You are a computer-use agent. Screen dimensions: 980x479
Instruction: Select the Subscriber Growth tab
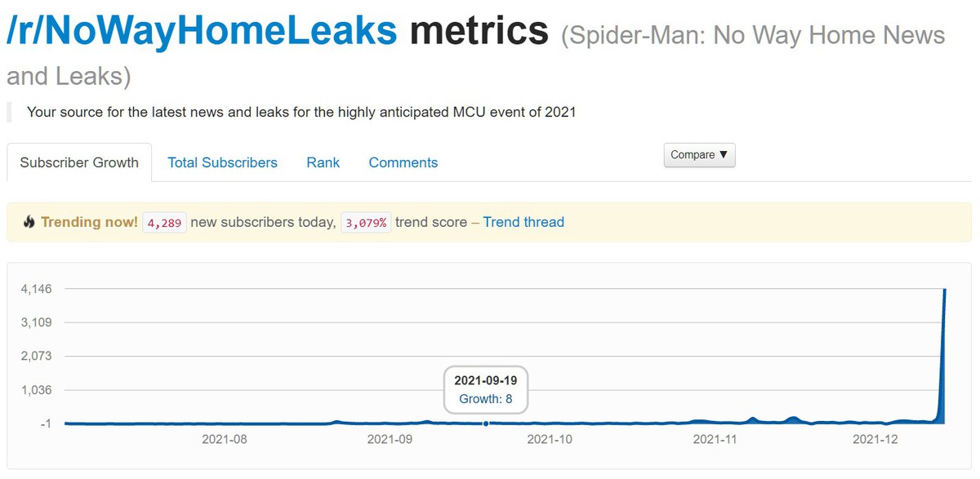click(x=79, y=162)
